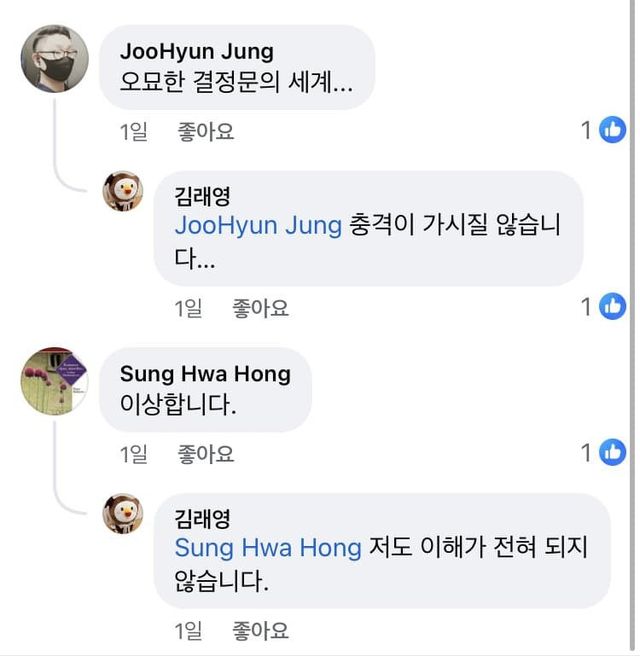Click the blue Sung Hwa Hong mention in 김래영's reply
The height and width of the screenshot is (656, 640).
click(x=267, y=548)
